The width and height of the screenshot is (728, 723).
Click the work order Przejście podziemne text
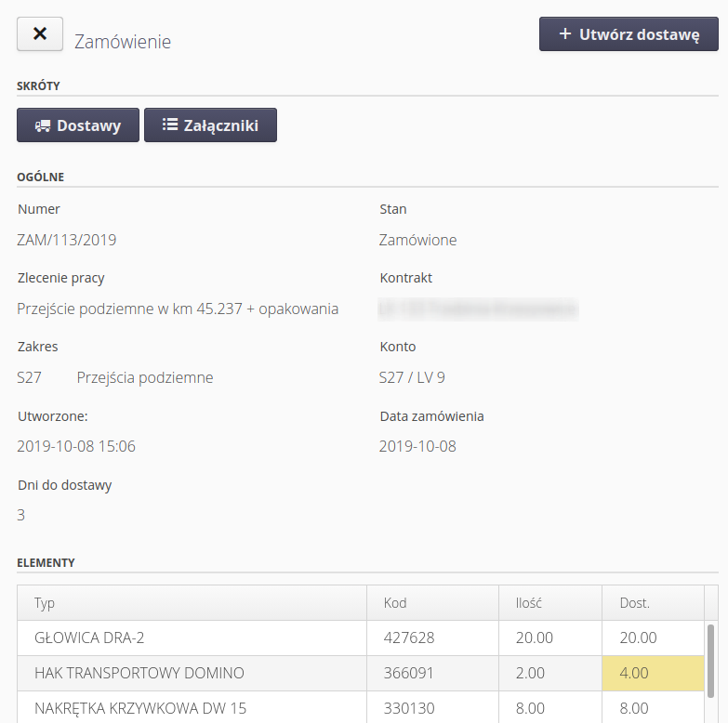coord(178,309)
